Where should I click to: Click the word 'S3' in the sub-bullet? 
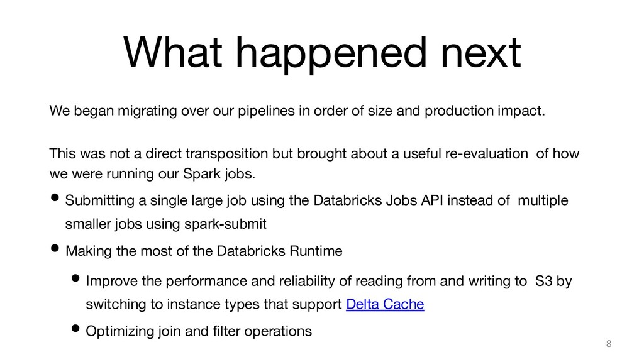coord(544,281)
